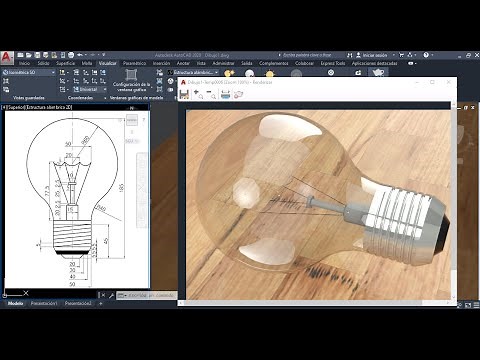Open the Superficie ribbon tab
Image resolution: width=480 pixels, height=360 pixels.
pos(65,63)
